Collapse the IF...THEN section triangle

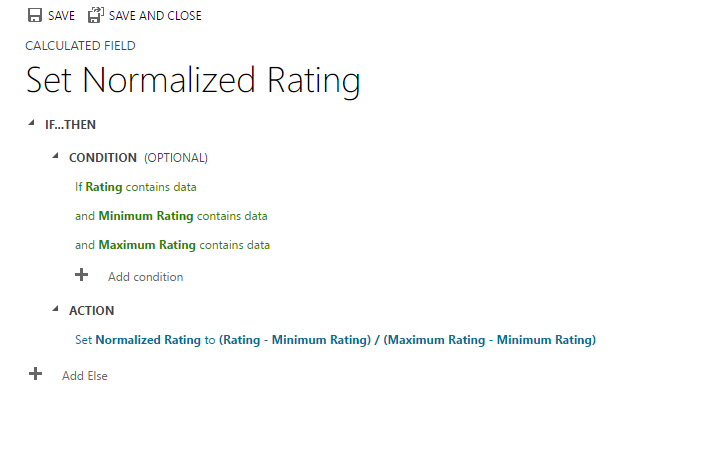click(33, 123)
